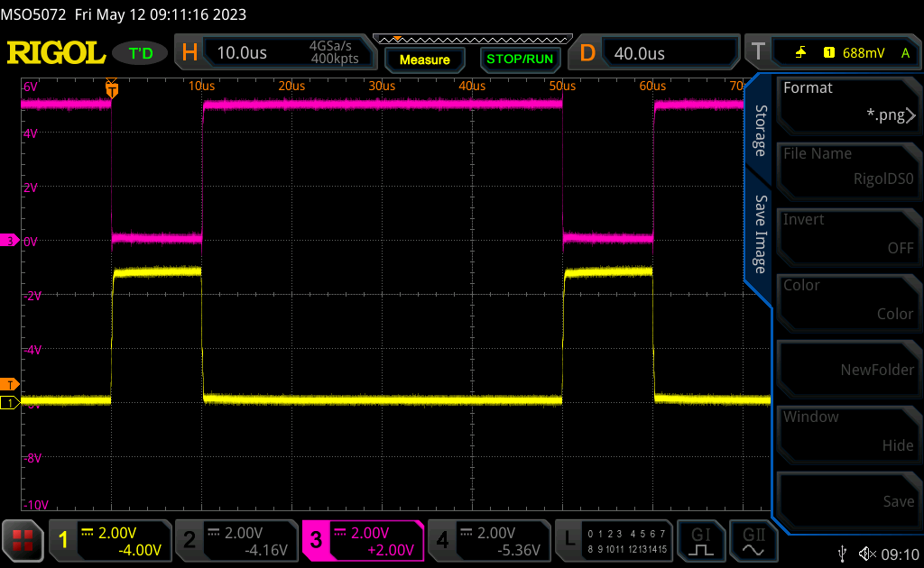This screenshot has height=568, width=924.
Task: Select the orange T trigger level marker at the left edge
Action: coord(9,384)
